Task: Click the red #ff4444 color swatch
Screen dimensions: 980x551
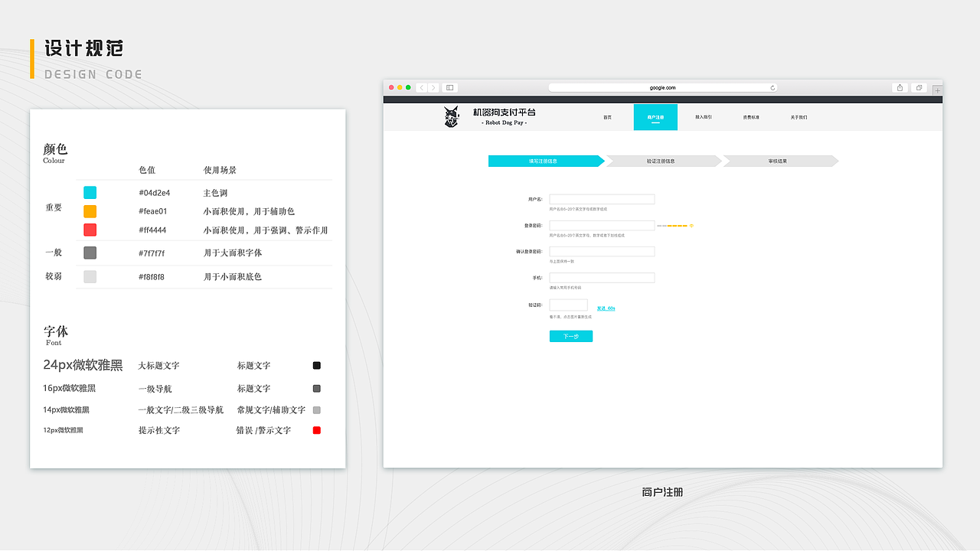Action: point(90,230)
